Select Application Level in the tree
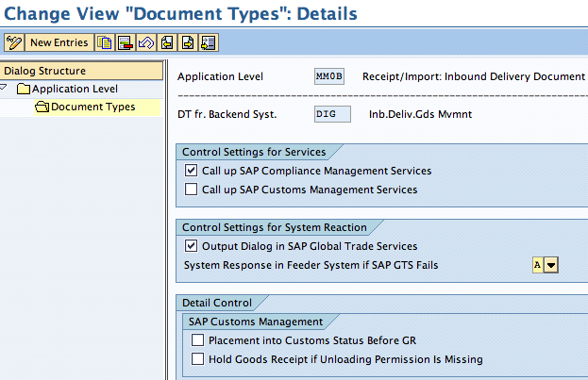Screen dimensions: 588x380 click(x=73, y=89)
